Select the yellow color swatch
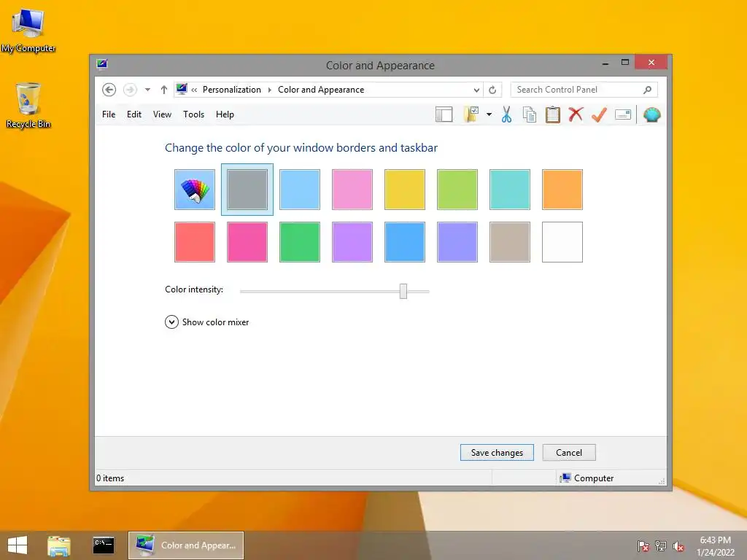The image size is (747, 560). pyautogui.click(x=404, y=190)
